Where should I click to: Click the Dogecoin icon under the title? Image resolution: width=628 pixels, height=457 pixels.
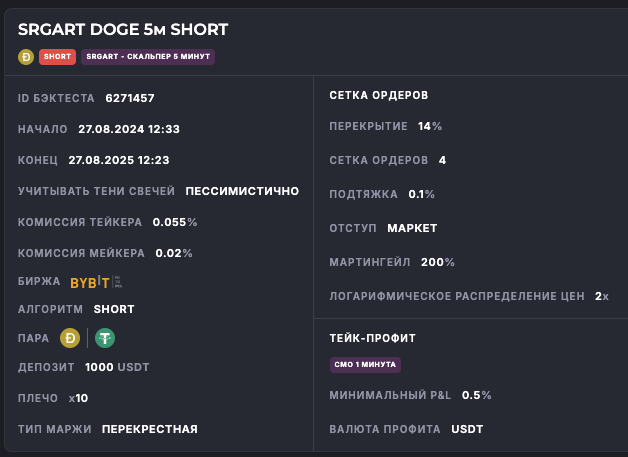click(x=26, y=56)
